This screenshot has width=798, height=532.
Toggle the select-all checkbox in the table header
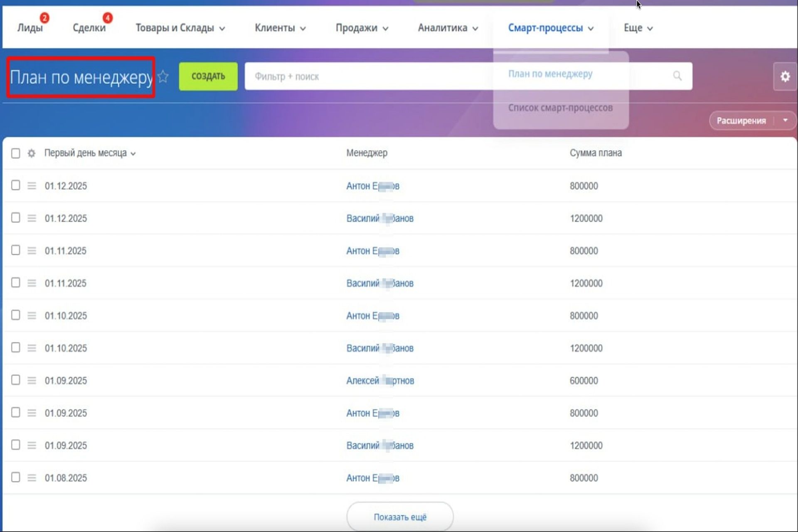(x=16, y=153)
